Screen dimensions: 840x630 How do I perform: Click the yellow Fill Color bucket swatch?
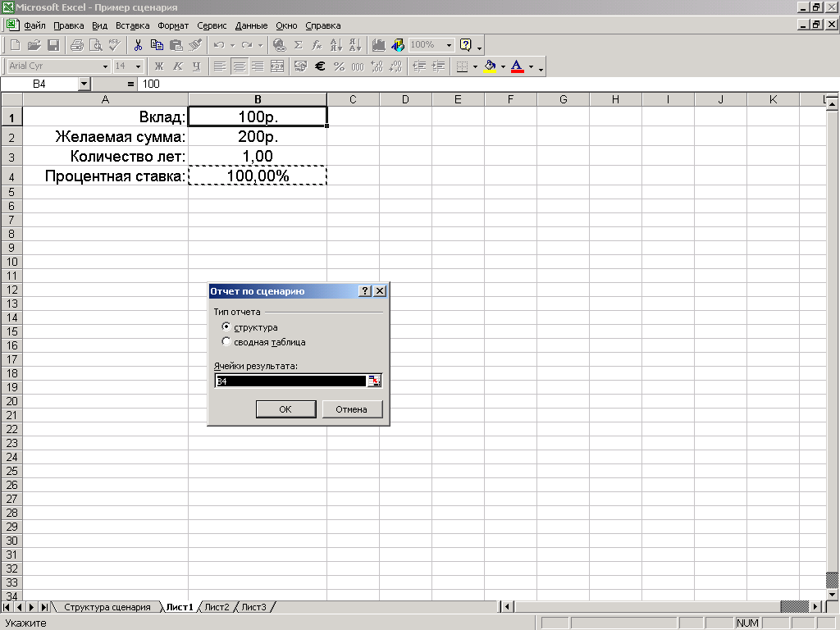point(490,66)
